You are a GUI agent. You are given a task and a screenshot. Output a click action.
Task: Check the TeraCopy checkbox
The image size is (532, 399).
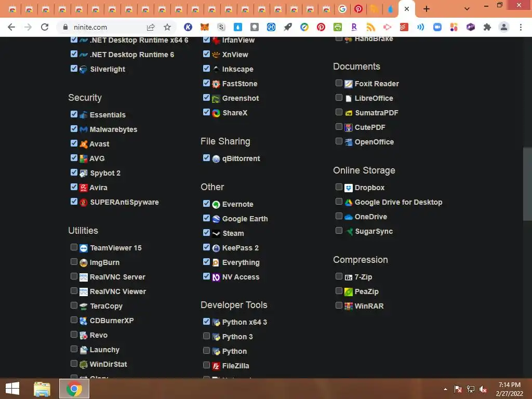[x=74, y=305]
